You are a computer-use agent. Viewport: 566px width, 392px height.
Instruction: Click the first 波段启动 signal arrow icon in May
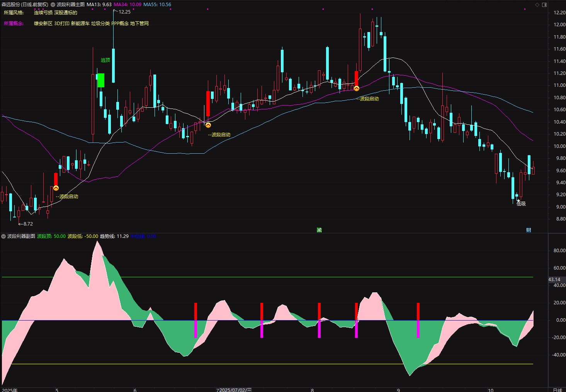pos(56,188)
